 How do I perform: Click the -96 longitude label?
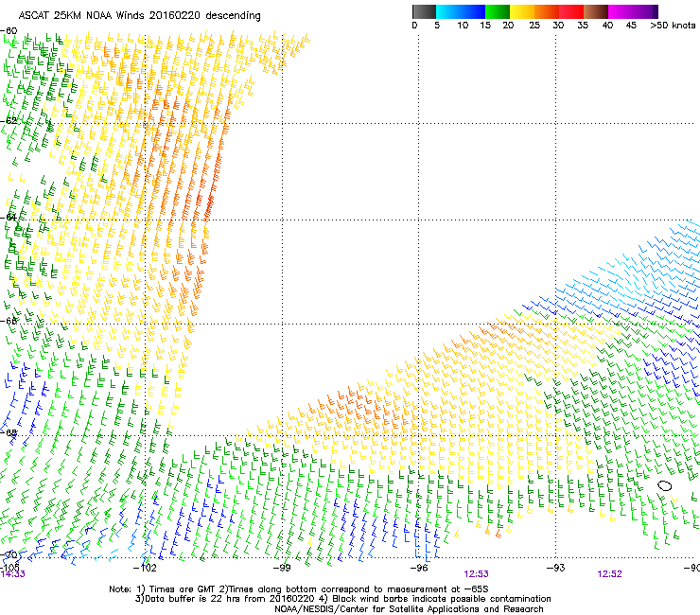click(418, 568)
